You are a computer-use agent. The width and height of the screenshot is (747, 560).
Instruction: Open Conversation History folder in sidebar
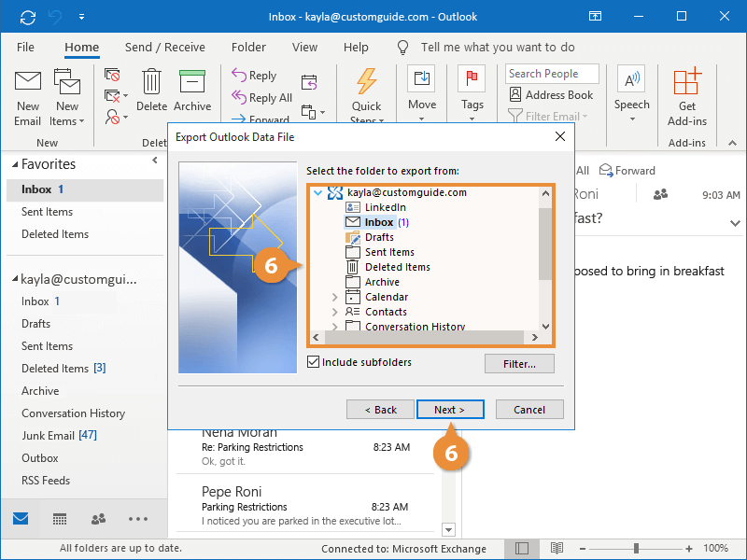pyautogui.click(x=74, y=413)
